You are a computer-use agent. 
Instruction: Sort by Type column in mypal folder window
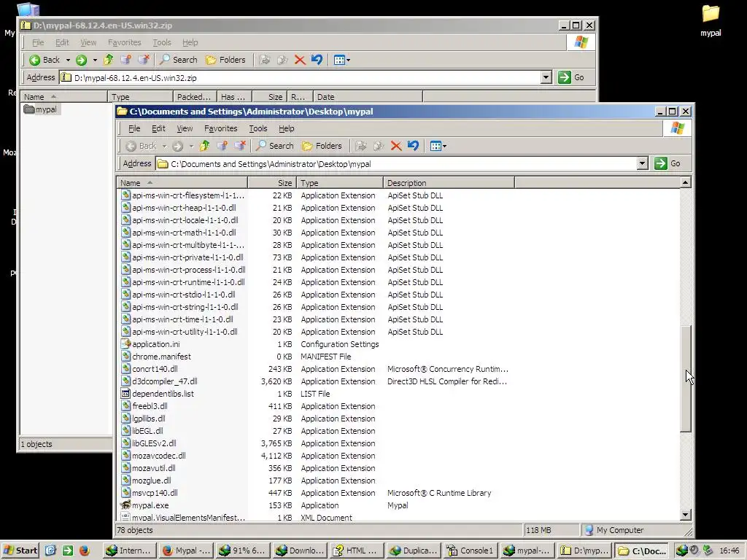coord(340,183)
